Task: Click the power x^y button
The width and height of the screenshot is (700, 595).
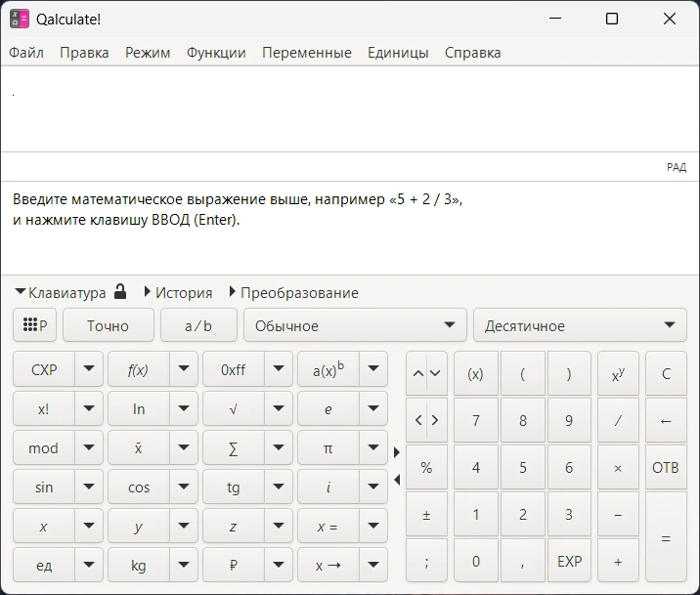Action: click(618, 374)
